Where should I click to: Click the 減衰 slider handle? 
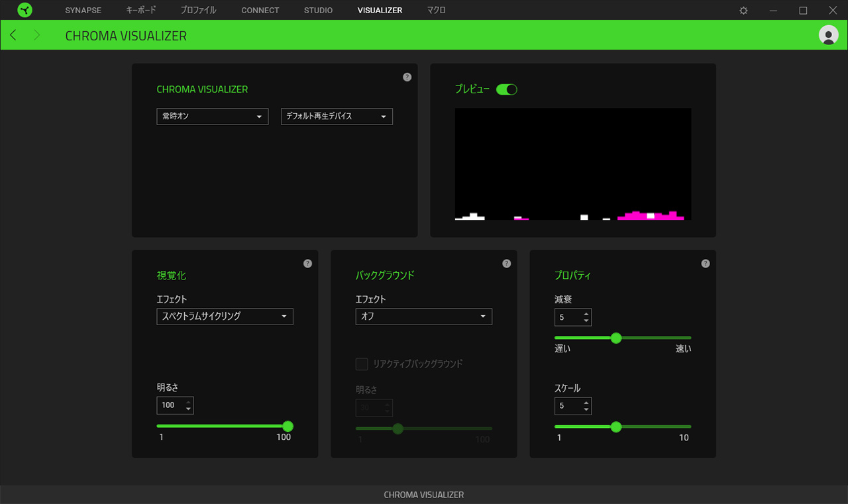(x=616, y=338)
